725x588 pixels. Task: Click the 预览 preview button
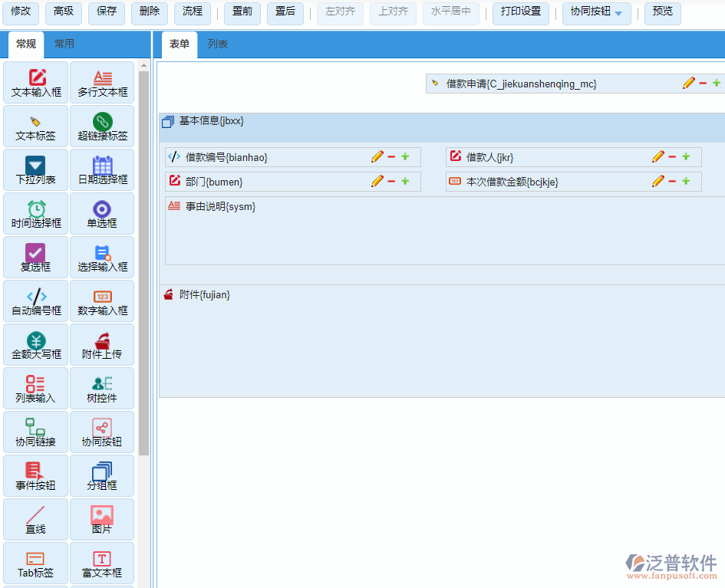click(x=662, y=11)
